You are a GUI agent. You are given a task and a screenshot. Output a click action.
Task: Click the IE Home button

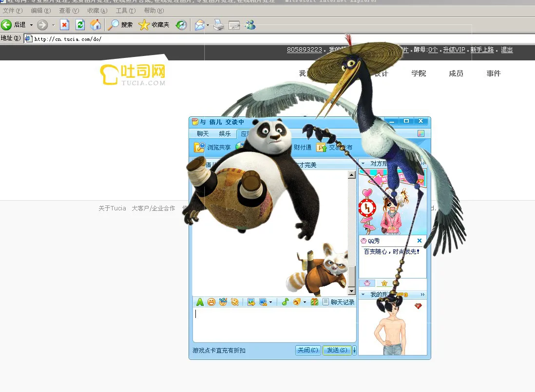pyautogui.click(x=96, y=25)
